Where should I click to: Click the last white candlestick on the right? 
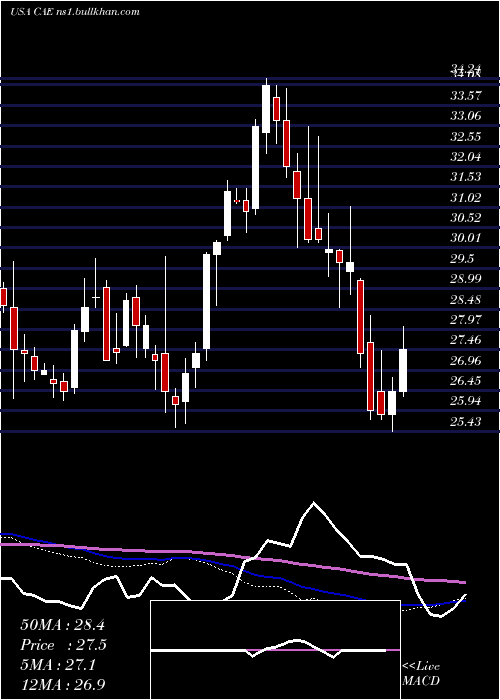click(x=403, y=370)
